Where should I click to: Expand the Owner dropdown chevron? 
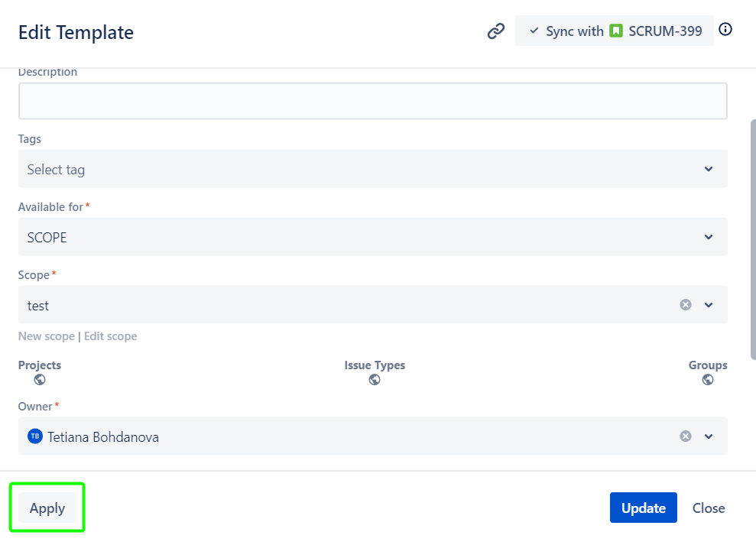tap(708, 436)
